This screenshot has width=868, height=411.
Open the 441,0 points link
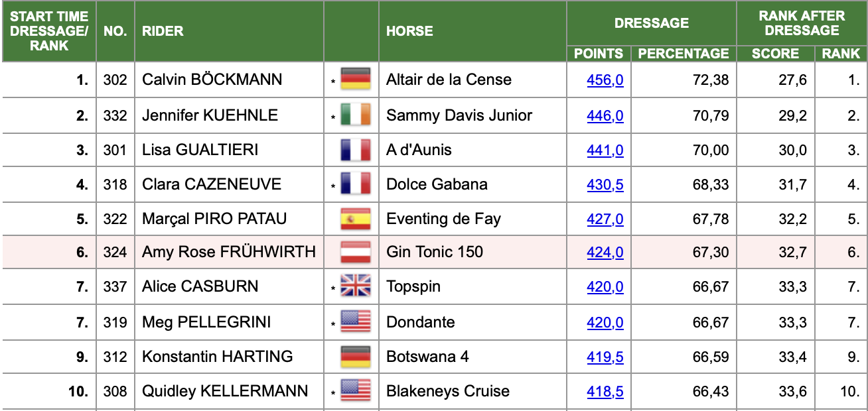pyautogui.click(x=605, y=150)
